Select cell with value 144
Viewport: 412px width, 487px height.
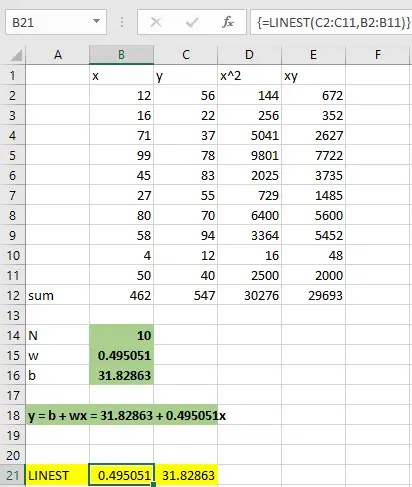point(249,95)
